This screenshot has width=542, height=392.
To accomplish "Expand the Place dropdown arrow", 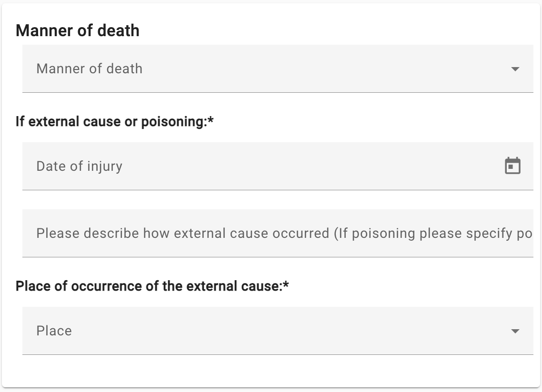I will [515, 331].
